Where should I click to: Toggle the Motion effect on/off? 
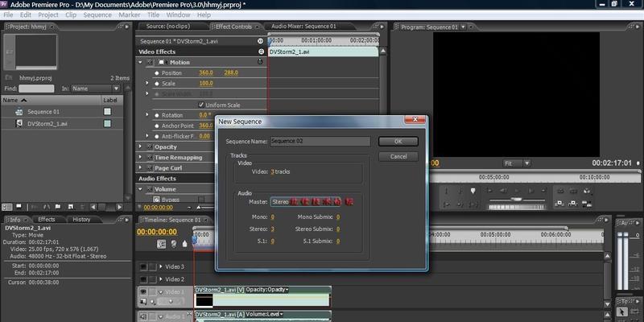click(x=150, y=63)
